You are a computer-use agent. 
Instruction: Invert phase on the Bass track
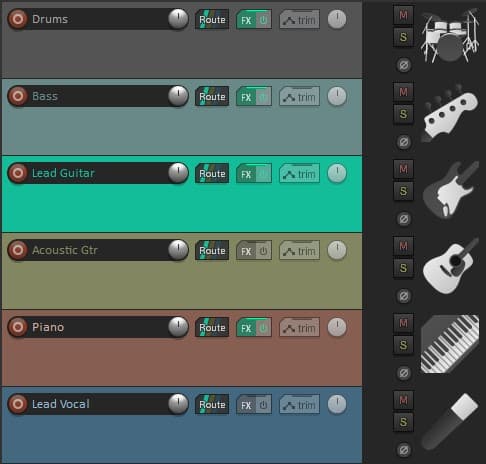(x=404, y=142)
